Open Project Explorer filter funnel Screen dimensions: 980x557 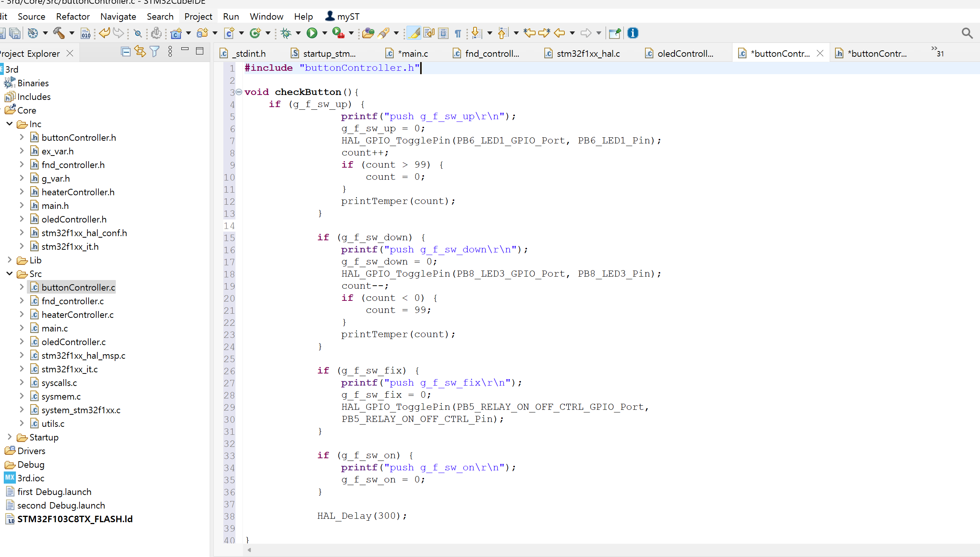coord(154,51)
